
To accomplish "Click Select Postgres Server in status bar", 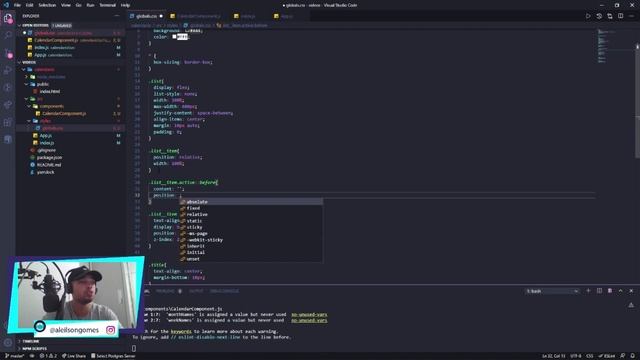I will tap(113, 356).
